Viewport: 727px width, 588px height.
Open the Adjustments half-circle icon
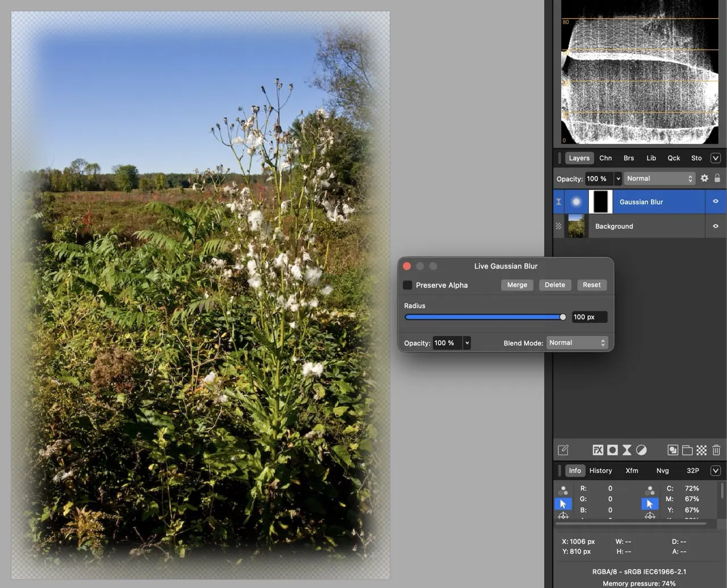tap(641, 450)
